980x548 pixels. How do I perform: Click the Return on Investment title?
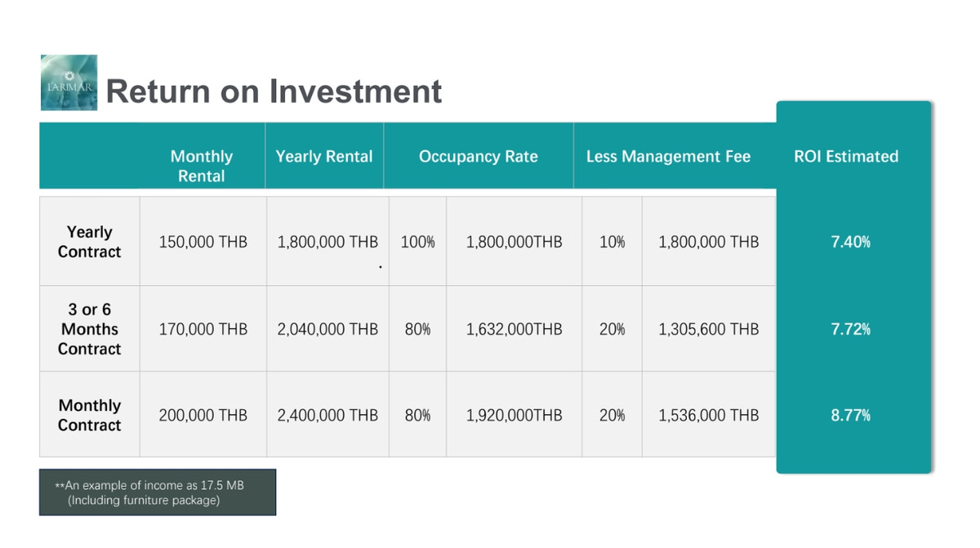[x=274, y=91]
